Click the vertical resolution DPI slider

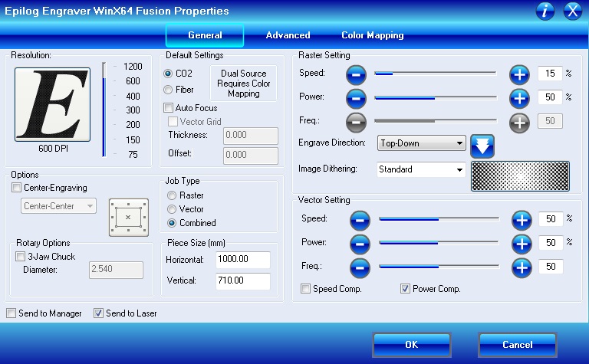click(x=104, y=110)
